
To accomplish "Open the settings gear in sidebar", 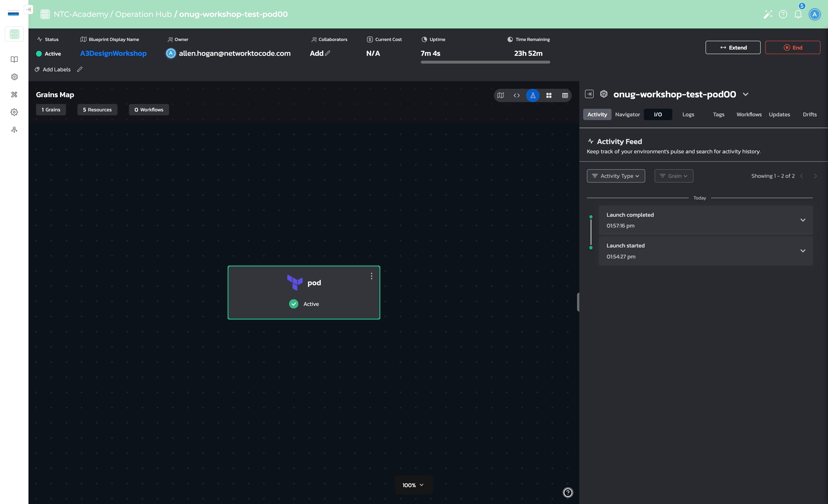I will (x=14, y=112).
